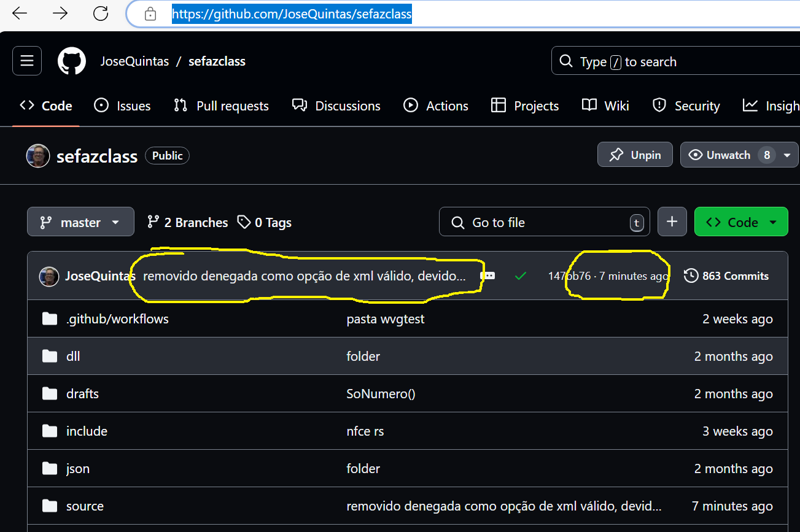
Task: Click the 147bb76 commit hash
Action: (x=569, y=276)
